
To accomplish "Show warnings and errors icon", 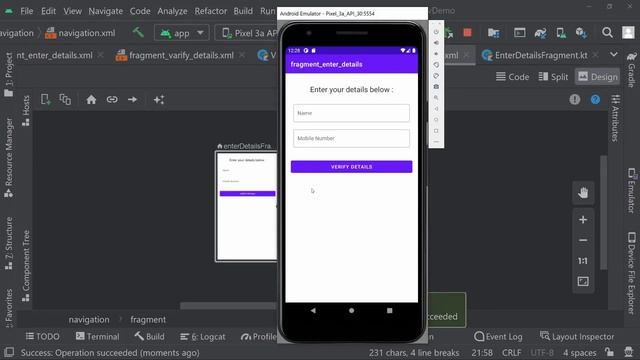I will point(575,99).
